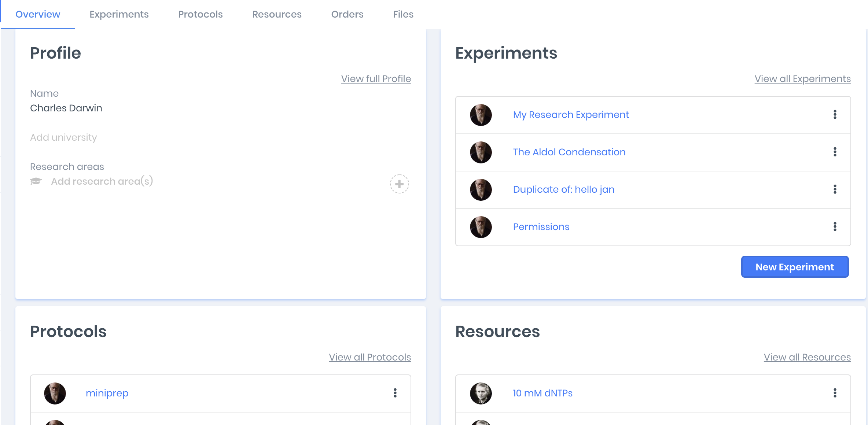Click the avatar beside 10 mM dNTPs
Viewport: 868px width, 425px height.
[x=481, y=393]
